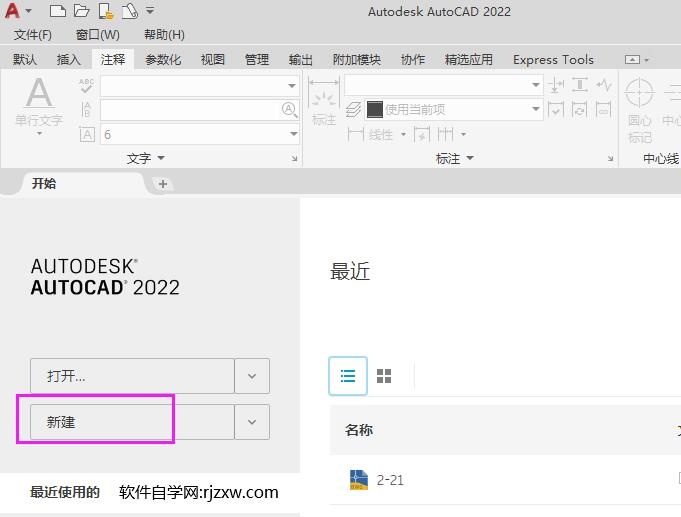681x517 pixels.
Task: Expand the continue dimension dropdown arrow
Action: (463, 134)
